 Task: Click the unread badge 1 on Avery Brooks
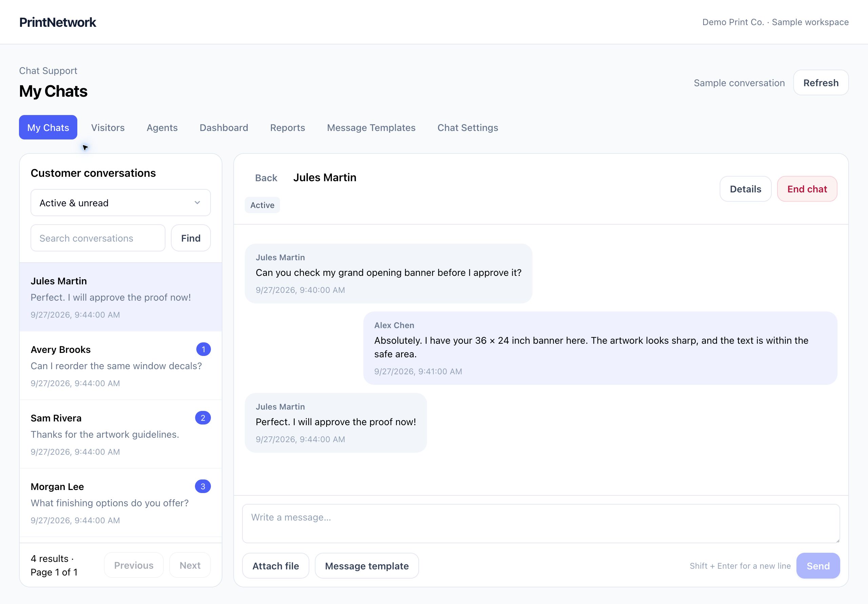203,349
